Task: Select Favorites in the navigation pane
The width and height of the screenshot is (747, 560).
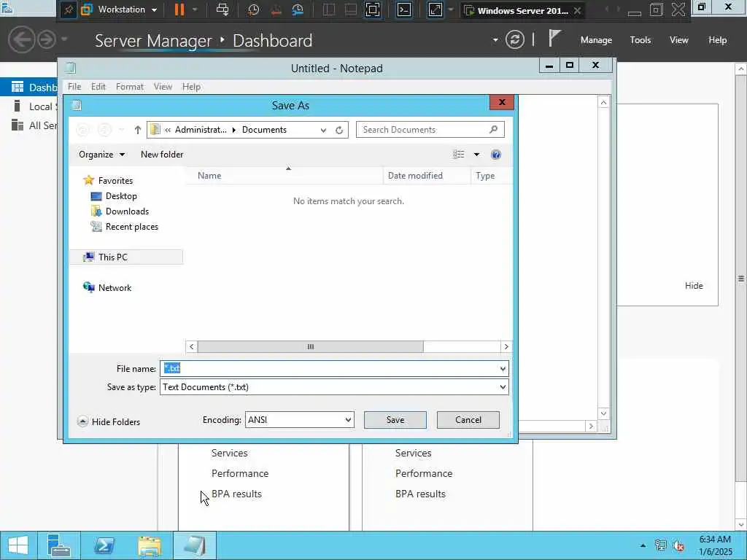Action: click(x=115, y=181)
